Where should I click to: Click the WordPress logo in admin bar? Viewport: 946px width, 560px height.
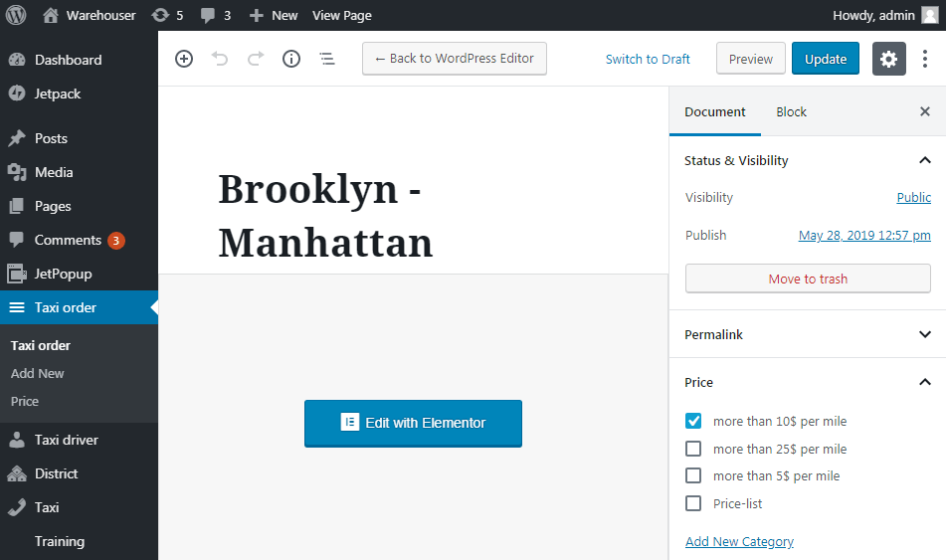[16, 15]
